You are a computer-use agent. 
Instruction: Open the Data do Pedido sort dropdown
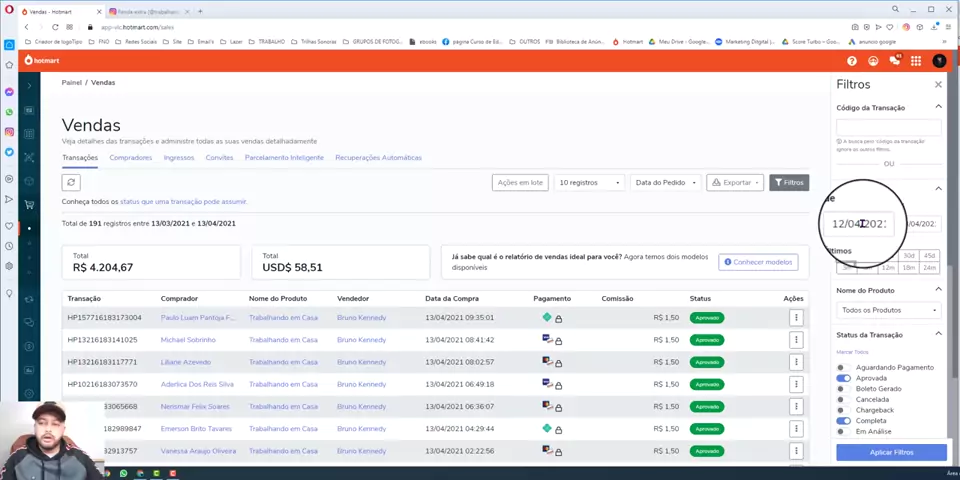(664, 182)
